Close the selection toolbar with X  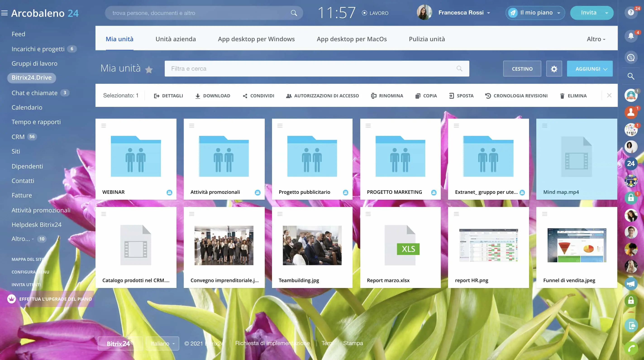[x=609, y=95]
